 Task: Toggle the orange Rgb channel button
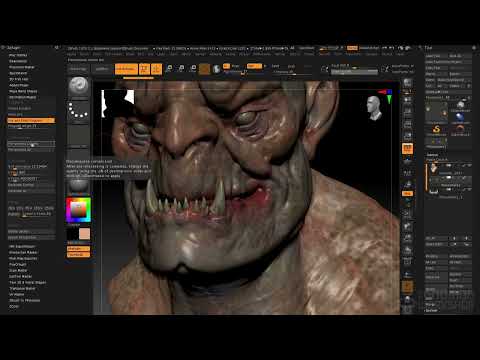coord(254,66)
